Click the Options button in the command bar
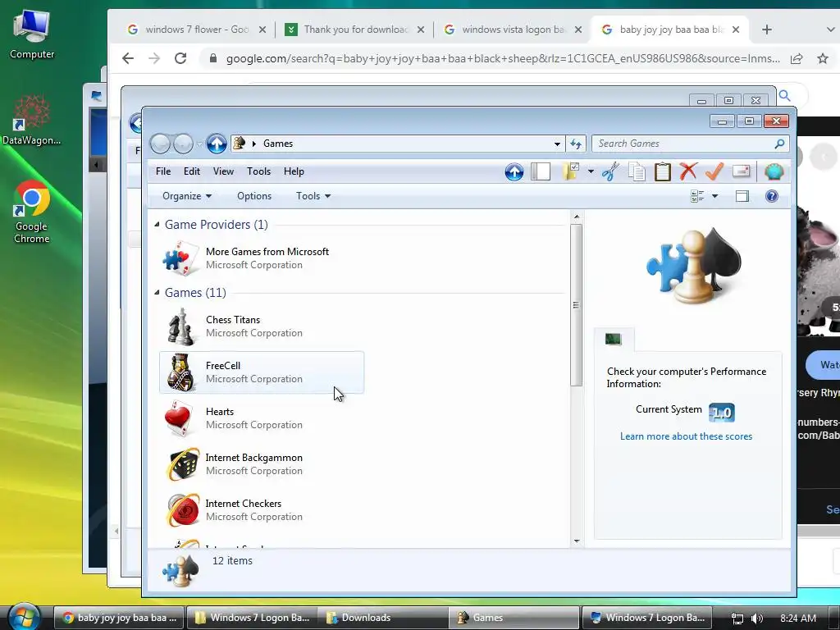This screenshot has height=630, width=840. point(254,196)
